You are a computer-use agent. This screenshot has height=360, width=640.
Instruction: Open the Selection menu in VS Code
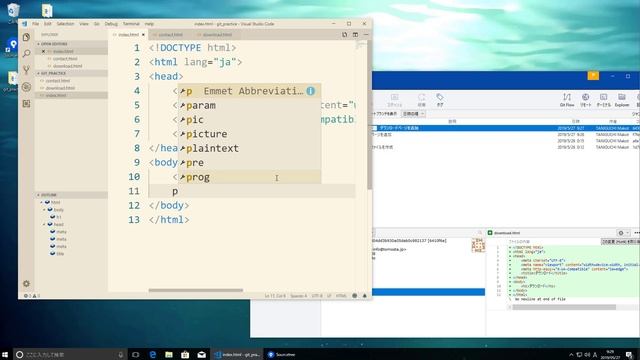(x=65, y=24)
